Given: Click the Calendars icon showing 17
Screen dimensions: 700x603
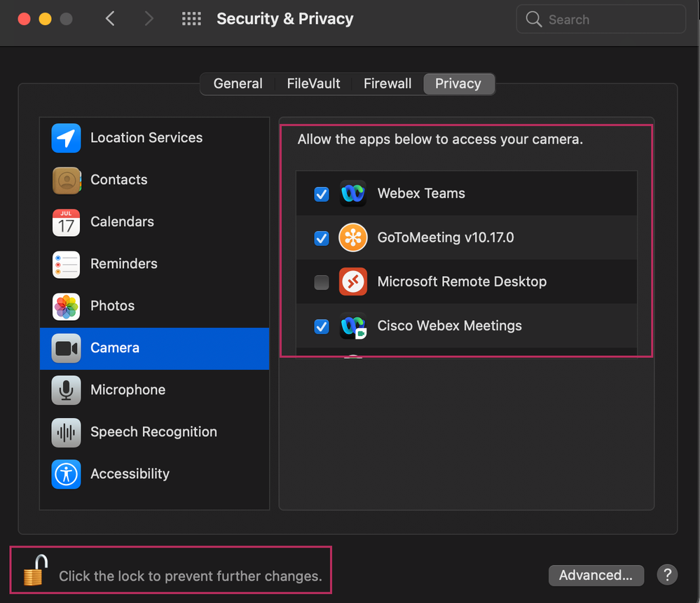Looking at the screenshot, I should 66,222.
